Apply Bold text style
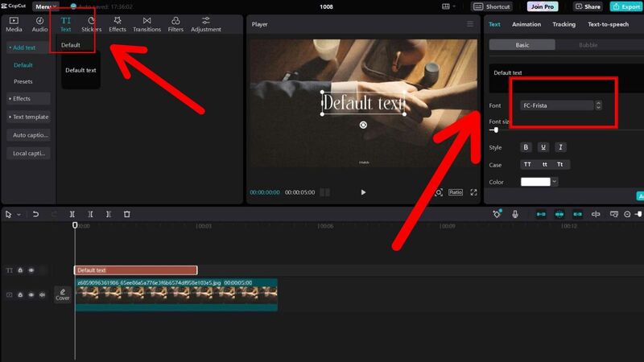Image resolution: width=644 pixels, height=362 pixels. point(526,147)
